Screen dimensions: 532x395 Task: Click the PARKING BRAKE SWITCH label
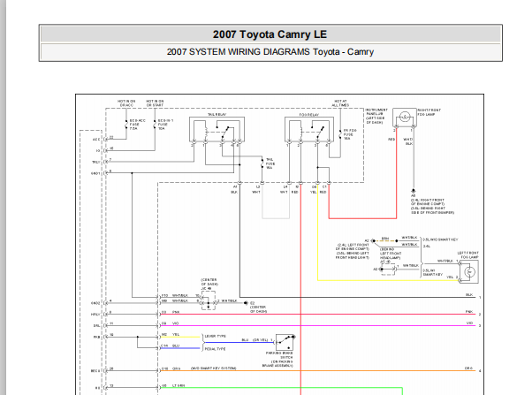[281, 360]
